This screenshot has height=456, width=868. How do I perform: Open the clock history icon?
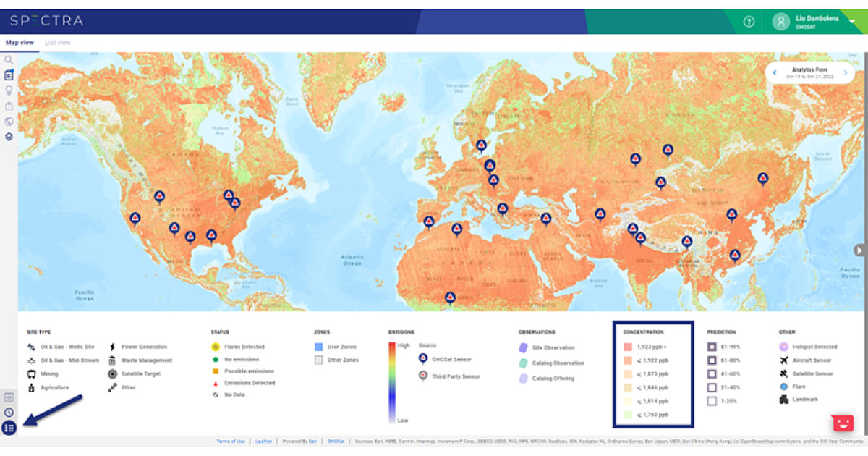(x=9, y=413)
